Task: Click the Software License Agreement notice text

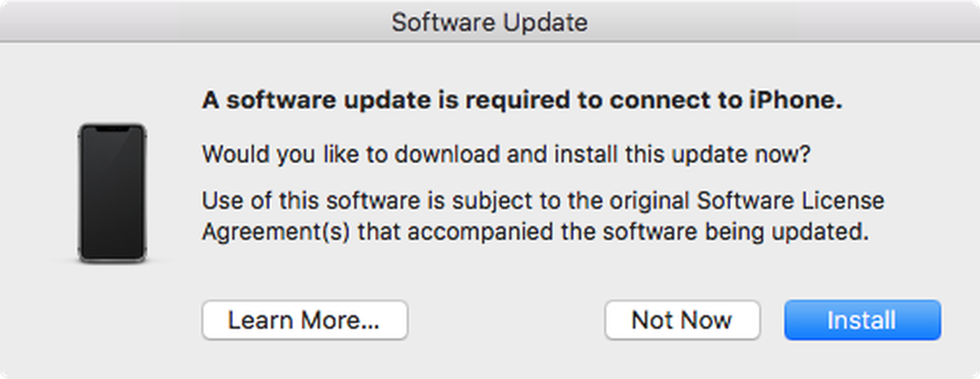Action: [x=542, y=216]
